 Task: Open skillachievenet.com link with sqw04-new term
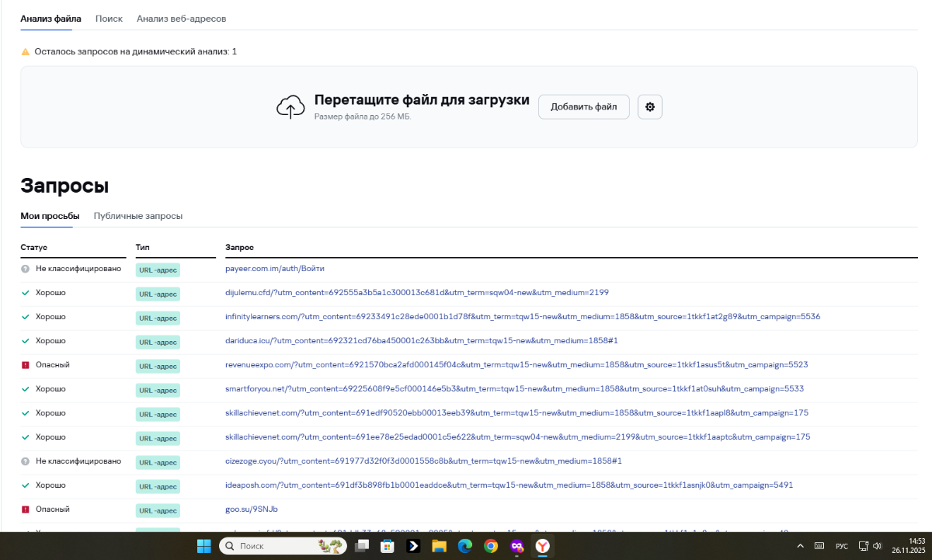point(518,437)
